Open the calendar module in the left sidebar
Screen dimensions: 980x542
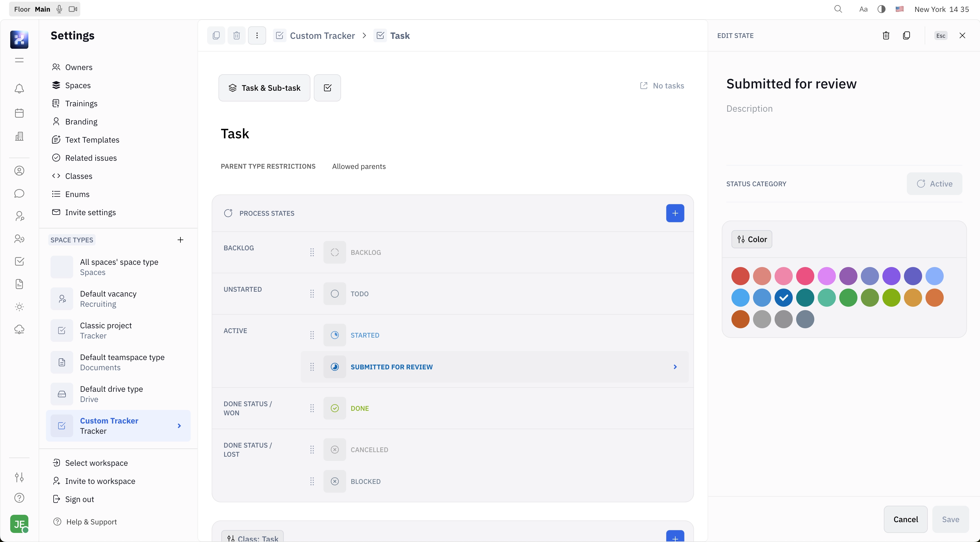point(19,113)
